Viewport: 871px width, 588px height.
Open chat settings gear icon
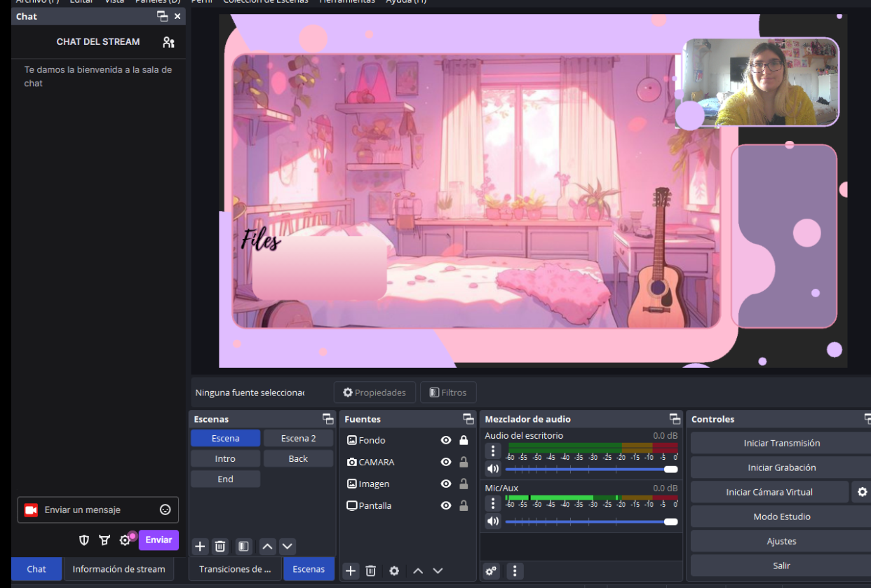[125, 540]
